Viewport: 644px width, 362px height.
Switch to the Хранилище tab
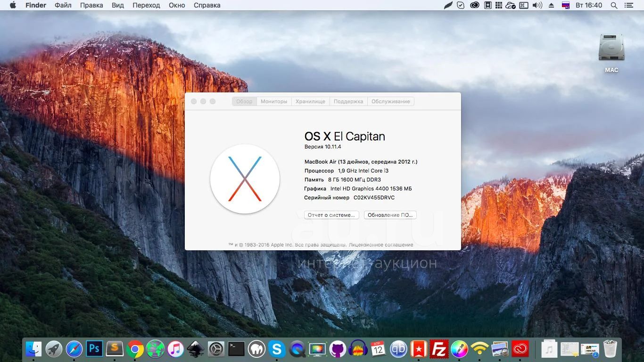click(x=310, y=101)
